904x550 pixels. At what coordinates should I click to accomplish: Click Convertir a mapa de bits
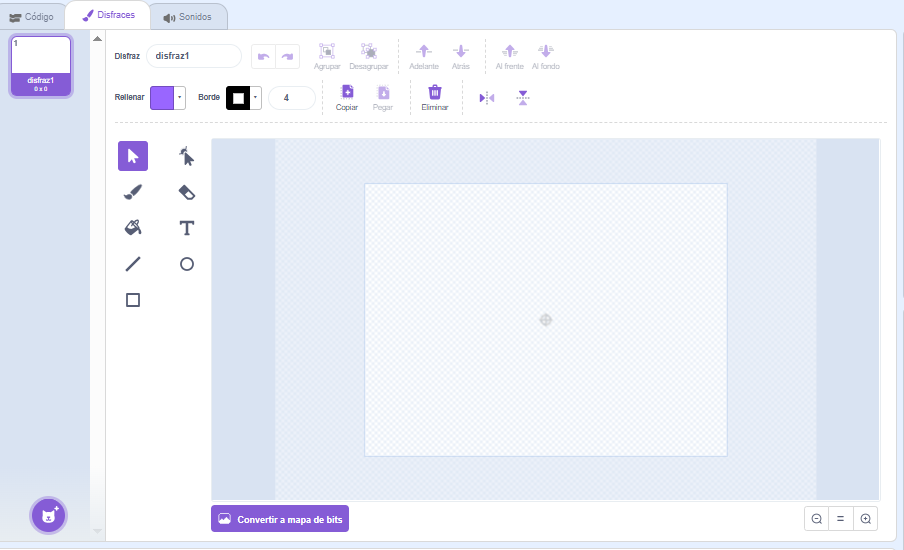280,519
